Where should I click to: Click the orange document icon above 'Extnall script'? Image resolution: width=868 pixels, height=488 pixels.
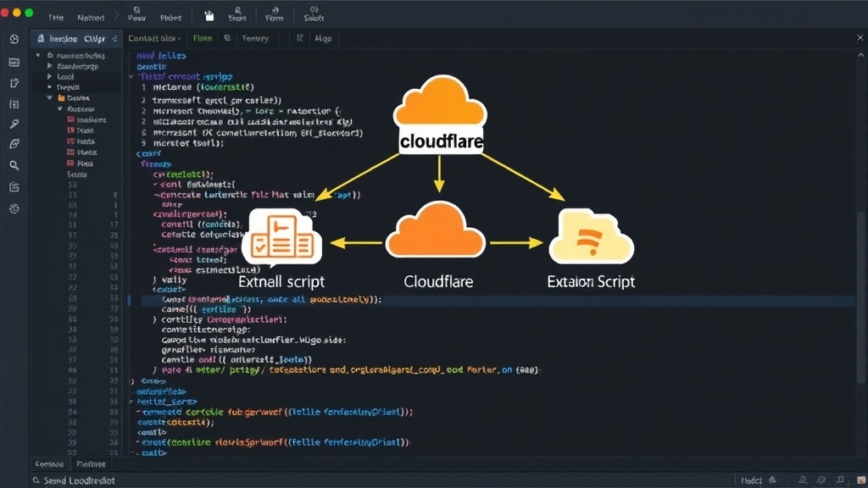[281, 237]
